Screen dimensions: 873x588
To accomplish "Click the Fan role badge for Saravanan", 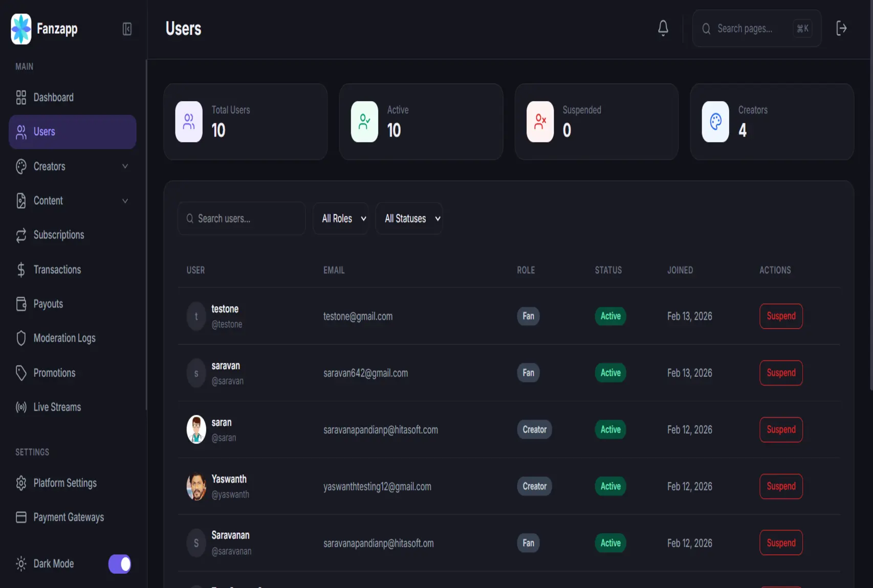I will pyautogui.click(x=528, y=543).
